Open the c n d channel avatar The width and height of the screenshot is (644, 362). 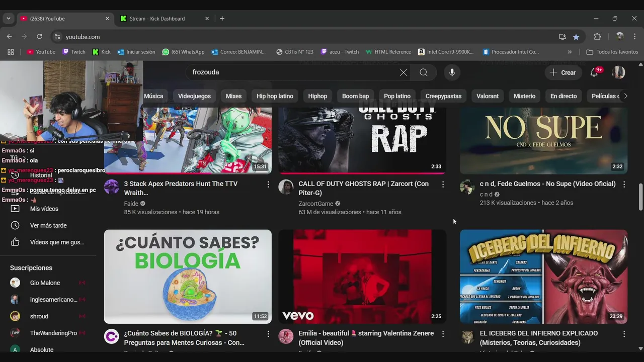(467, 187)
